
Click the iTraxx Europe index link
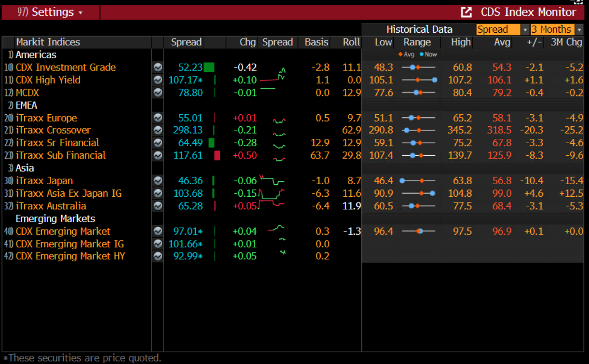click(x=46, y=118)
